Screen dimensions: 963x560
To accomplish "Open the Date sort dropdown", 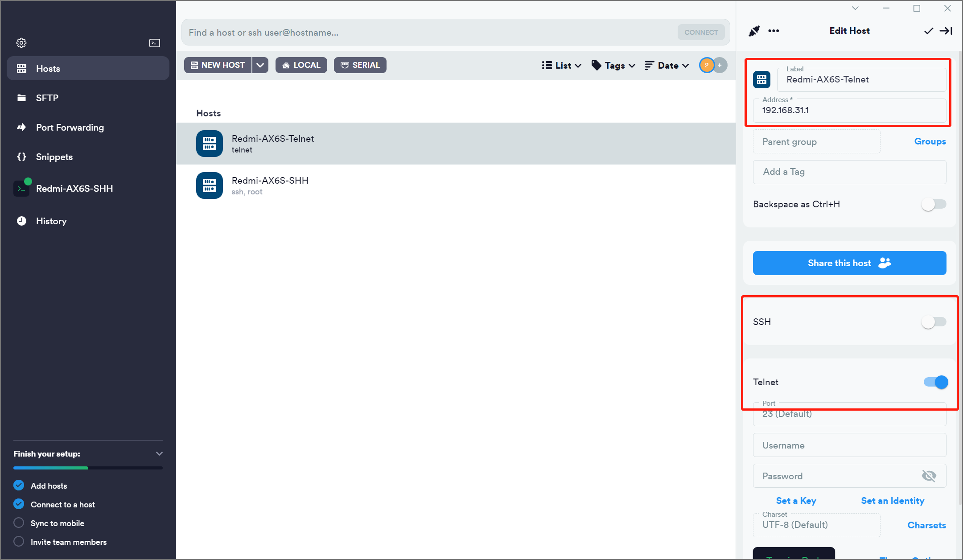I will [667, 66].
